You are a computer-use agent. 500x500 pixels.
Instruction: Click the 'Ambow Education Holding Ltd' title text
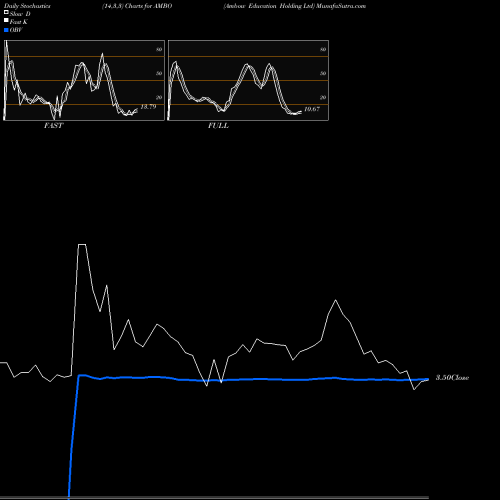[269, 6]
